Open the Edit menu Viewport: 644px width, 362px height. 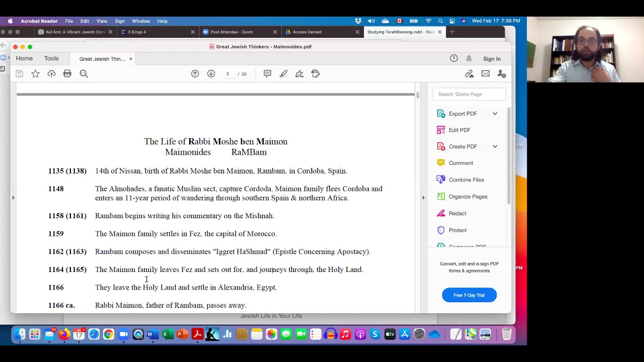[85, 21]
